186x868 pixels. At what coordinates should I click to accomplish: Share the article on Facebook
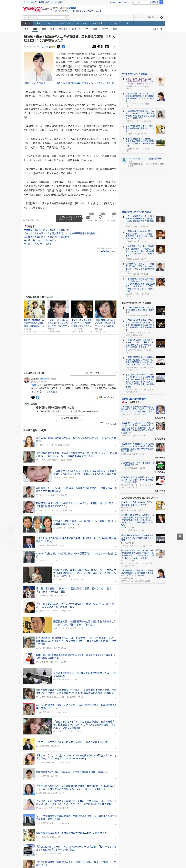[63, 47]
